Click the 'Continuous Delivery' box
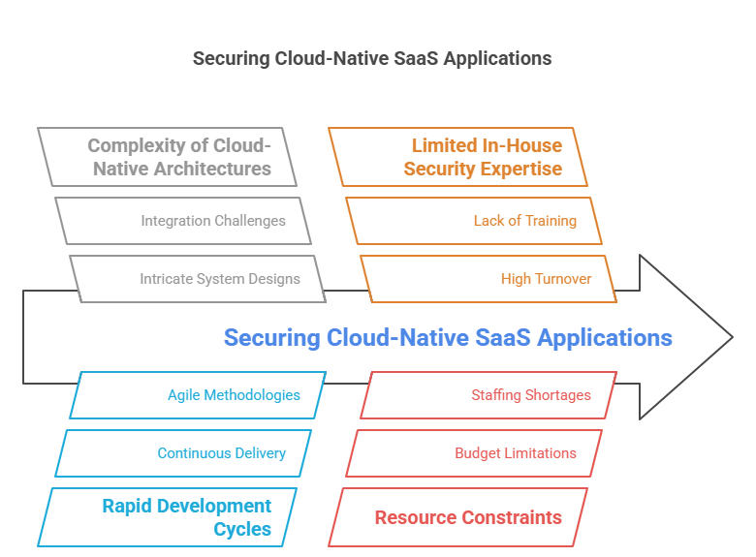The width and height of the screenshot is (756, 557). click(183, 453)
